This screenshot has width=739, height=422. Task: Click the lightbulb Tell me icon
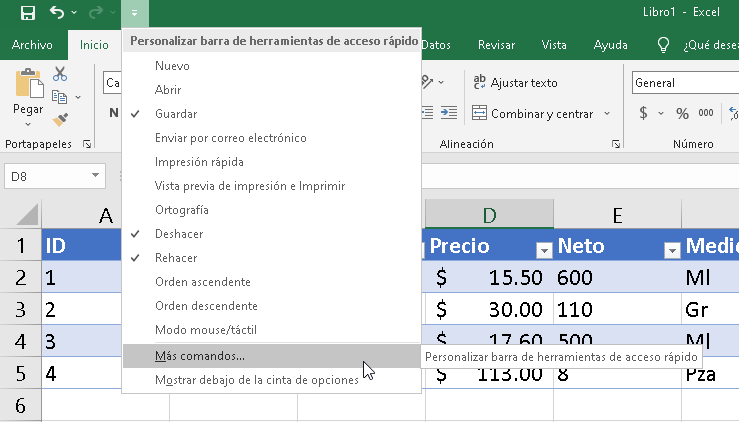click(663, 45)
